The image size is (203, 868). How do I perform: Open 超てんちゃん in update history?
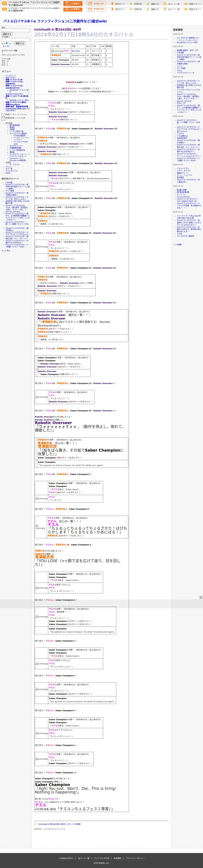182,131
